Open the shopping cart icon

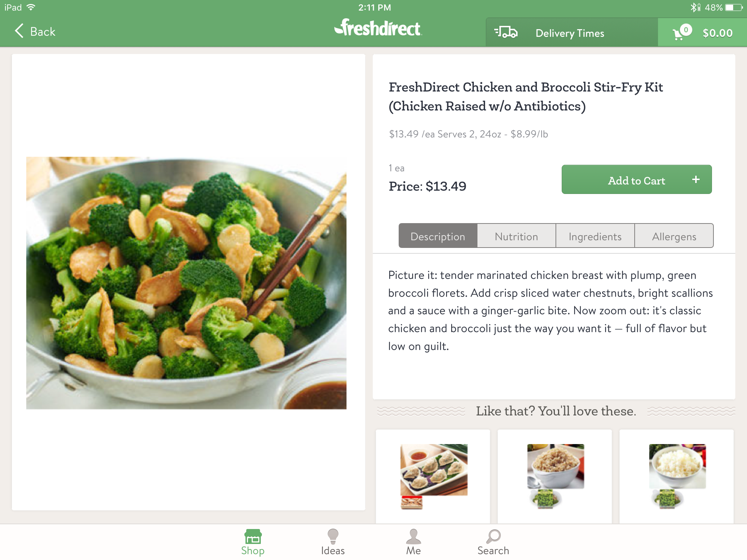(681, 32)
